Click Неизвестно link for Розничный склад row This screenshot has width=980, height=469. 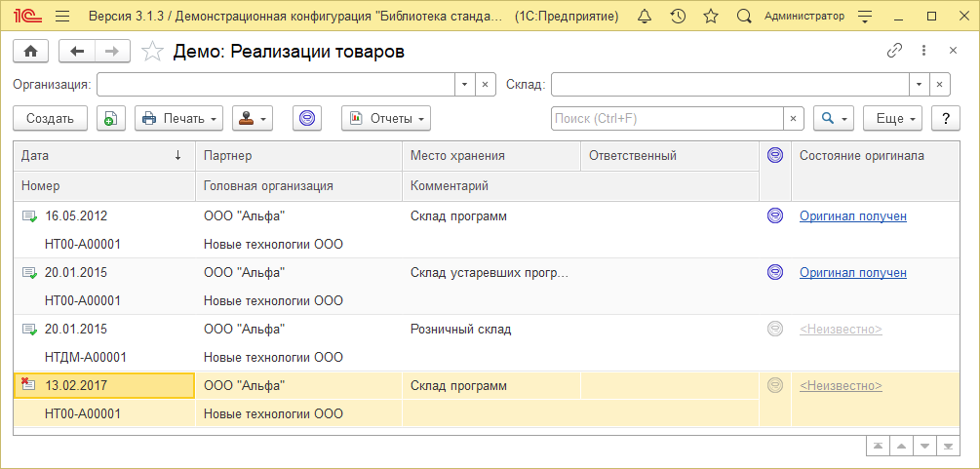pos(842,330)
